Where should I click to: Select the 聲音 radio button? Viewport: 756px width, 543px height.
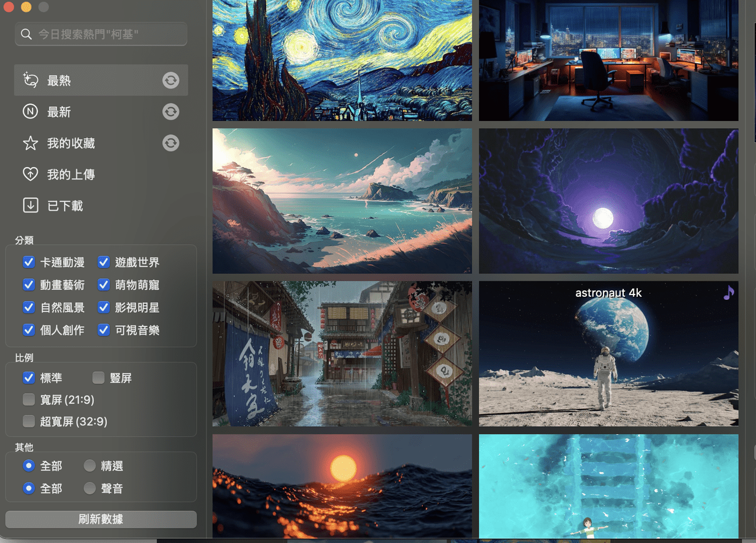tap(89, 488)
